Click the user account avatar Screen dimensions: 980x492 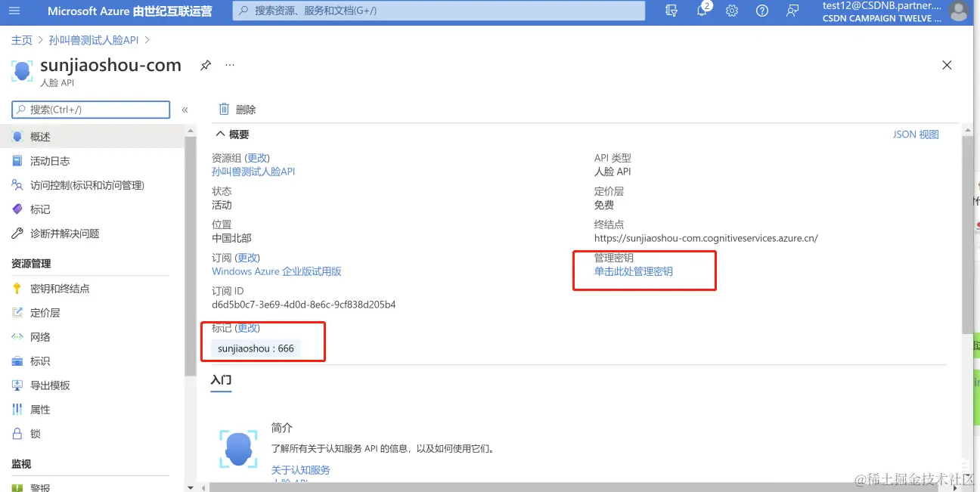[x=958, y=11]
